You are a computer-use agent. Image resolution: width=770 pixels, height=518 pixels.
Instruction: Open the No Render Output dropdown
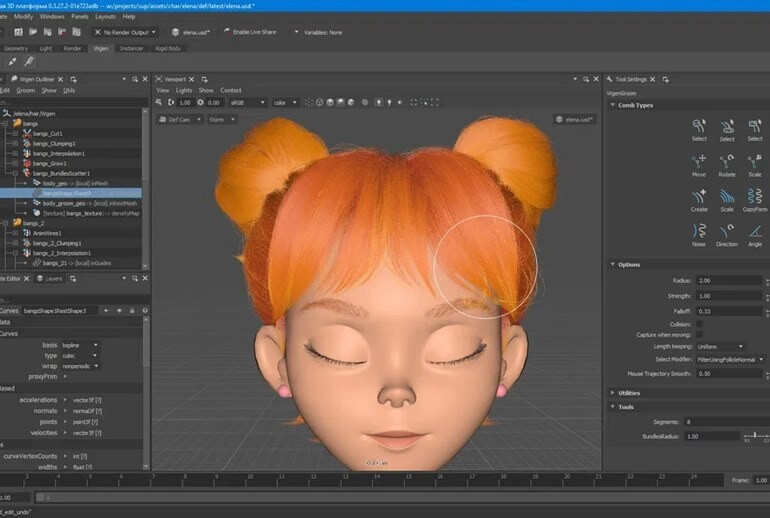click(128, 32)
